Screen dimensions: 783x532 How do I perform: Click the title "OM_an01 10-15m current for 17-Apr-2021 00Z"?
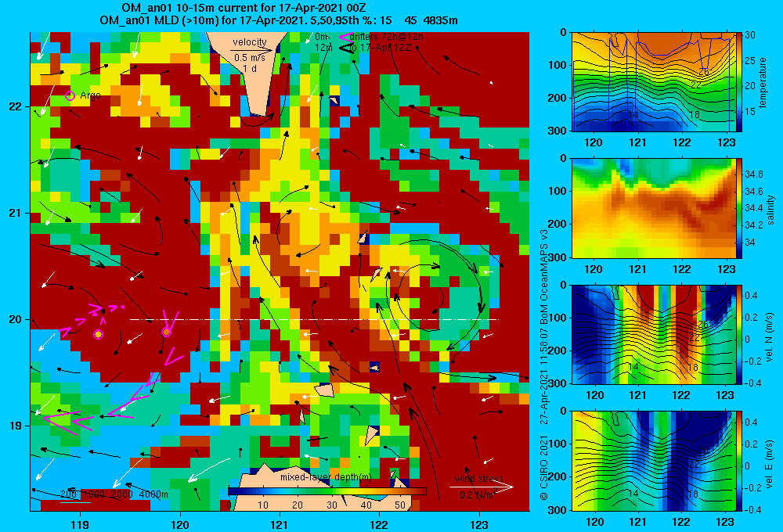[244, 8]
